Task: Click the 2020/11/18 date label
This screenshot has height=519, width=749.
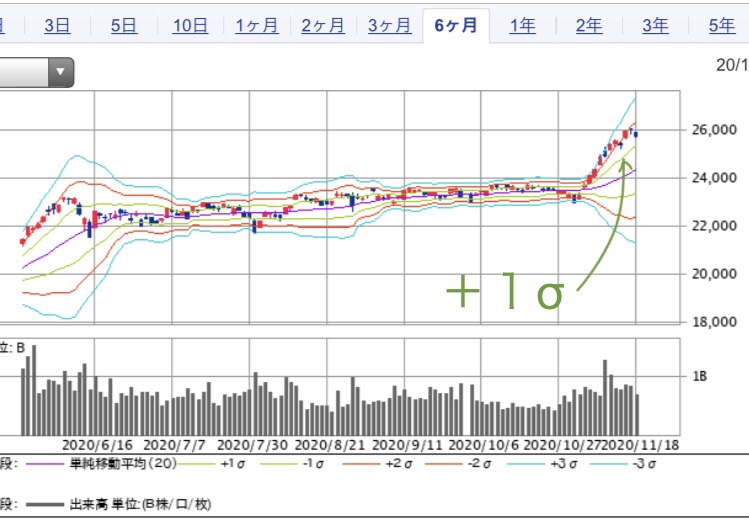Action: tap(640, 445)
